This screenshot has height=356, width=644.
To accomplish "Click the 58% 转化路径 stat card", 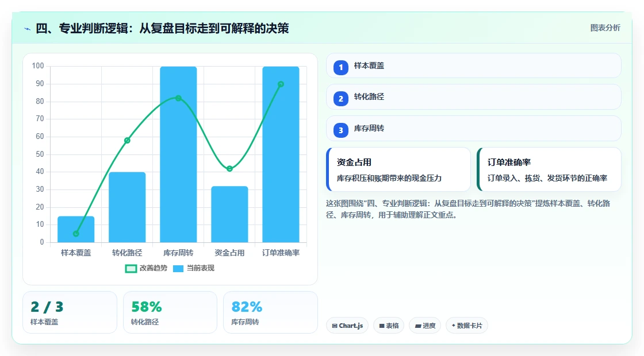I will coord(170,312).
